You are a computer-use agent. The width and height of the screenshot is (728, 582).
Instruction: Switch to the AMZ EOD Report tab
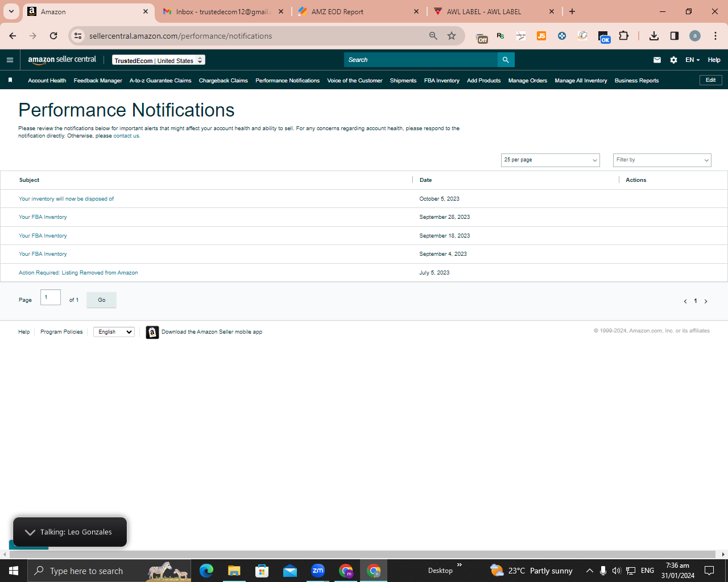click(358, 11)
